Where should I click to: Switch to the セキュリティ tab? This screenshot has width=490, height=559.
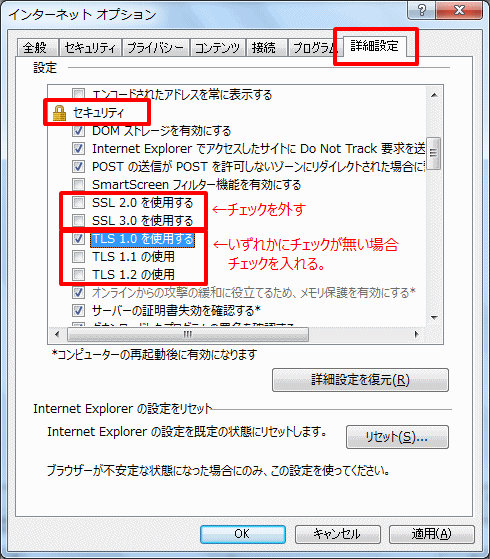pyautogui.click(x=91, y=47)
